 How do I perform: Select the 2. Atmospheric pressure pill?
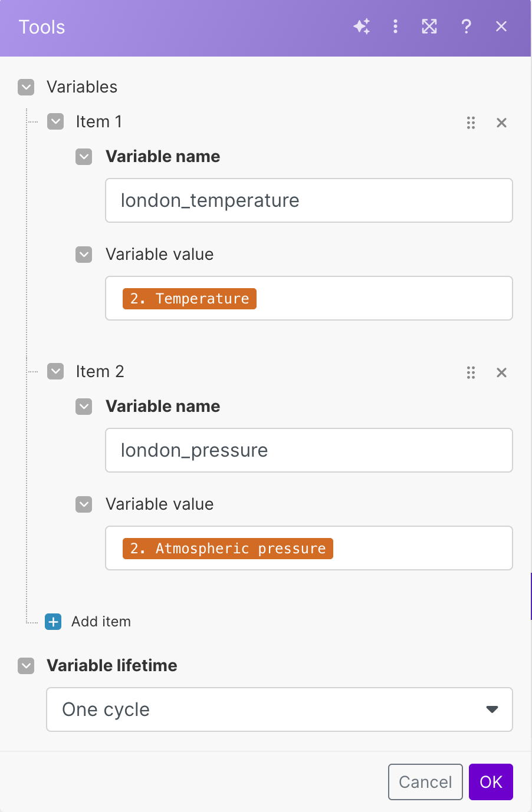228,549
